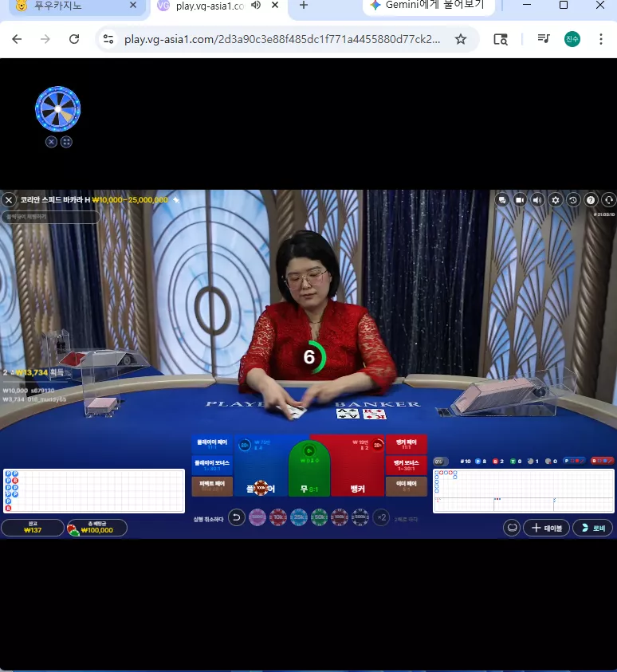Click the grid icon under the wheel
The image size is (617, 672).
(66, 142)
